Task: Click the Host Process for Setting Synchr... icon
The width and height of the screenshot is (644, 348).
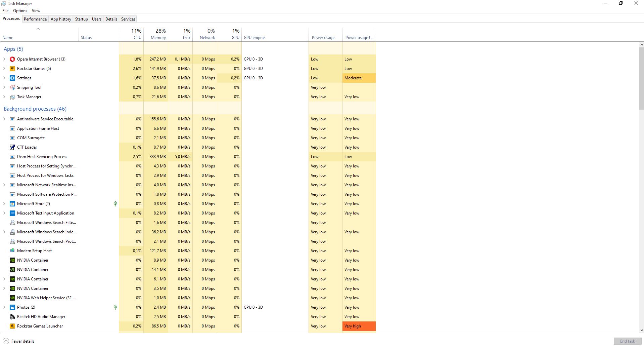Action: (12, 166)
